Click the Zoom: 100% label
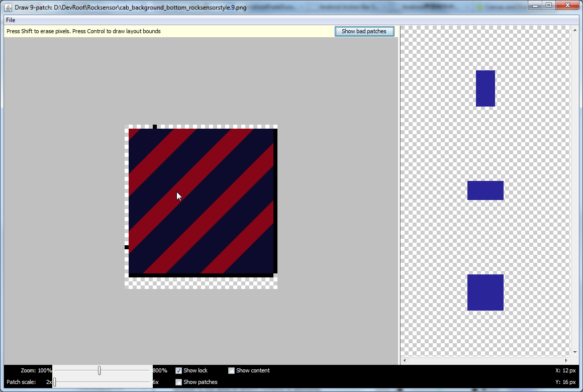This screenshot has width=583, height=392. point(36,370)
